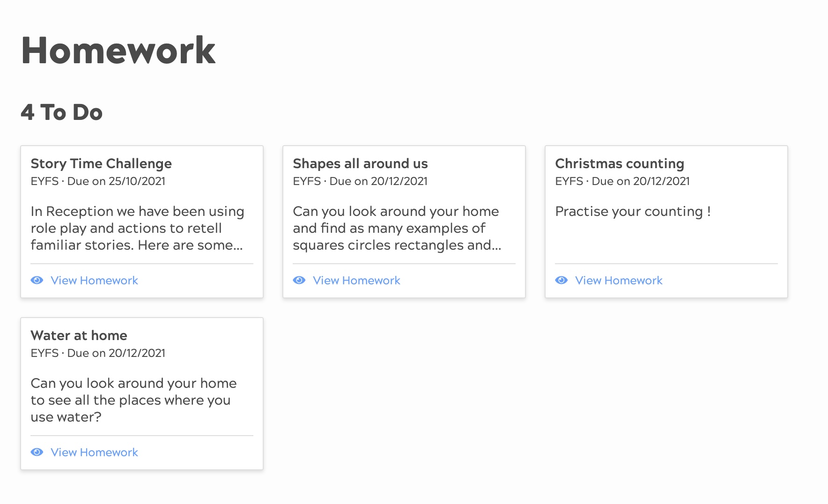Click eye icon on Christmas counting card
828x504 pixels.
[x=562, y=280]
